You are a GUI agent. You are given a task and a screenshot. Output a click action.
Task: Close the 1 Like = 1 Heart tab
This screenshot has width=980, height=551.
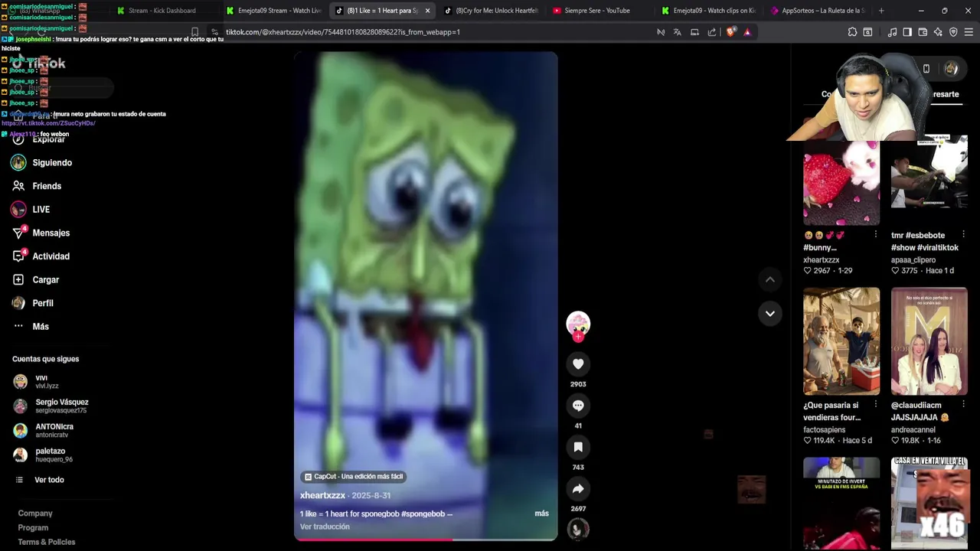tap(427, 11)
